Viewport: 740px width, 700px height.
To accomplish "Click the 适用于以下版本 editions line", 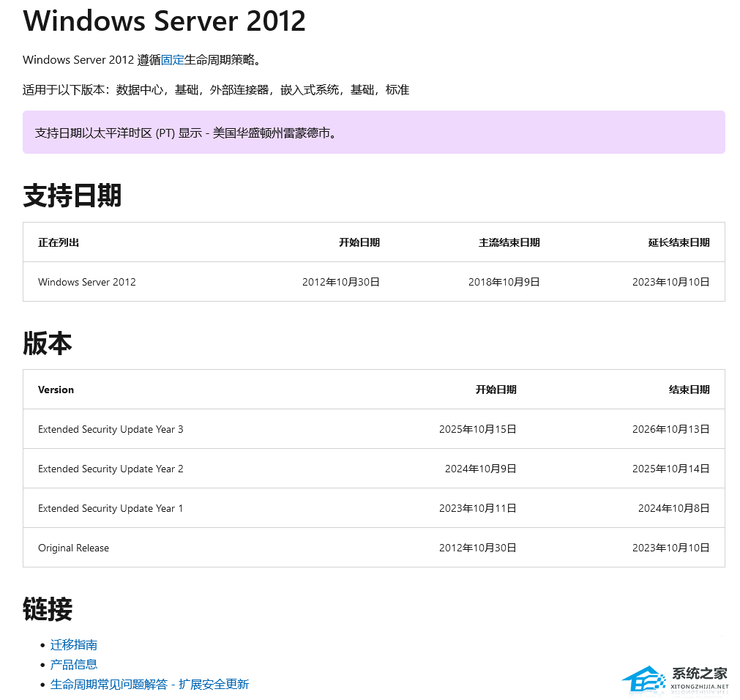I will pos(216,90).
